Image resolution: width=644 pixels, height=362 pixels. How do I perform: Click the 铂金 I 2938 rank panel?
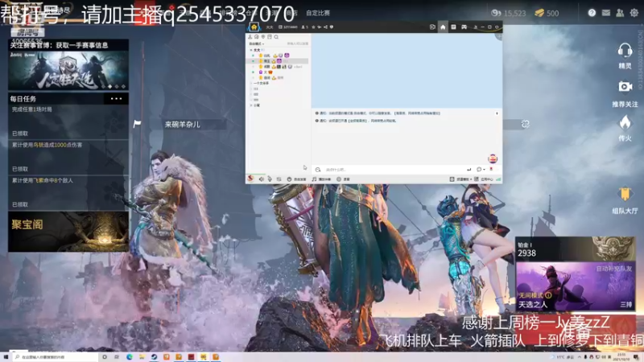576,249
